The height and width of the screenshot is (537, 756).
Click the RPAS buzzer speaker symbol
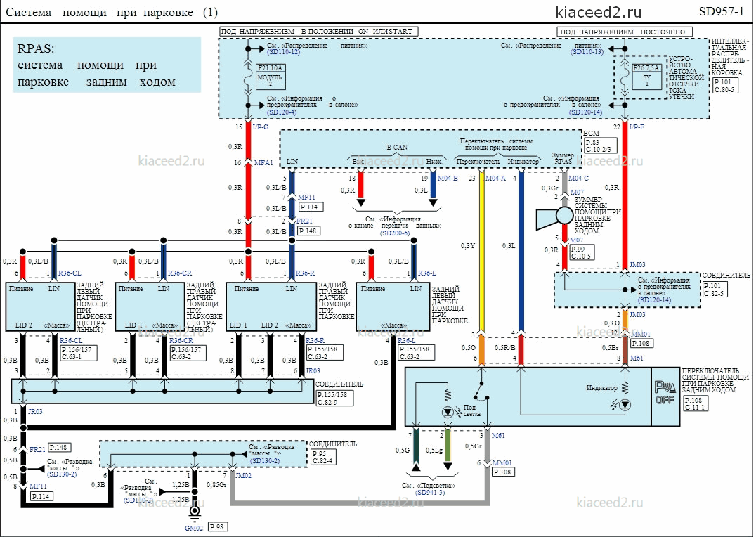pos(554,216)
